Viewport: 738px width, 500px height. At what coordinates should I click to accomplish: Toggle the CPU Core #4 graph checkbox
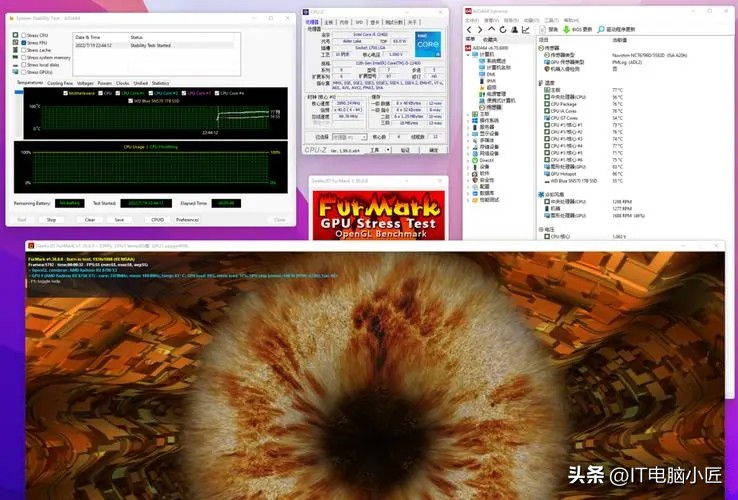[x=217, y=93]
